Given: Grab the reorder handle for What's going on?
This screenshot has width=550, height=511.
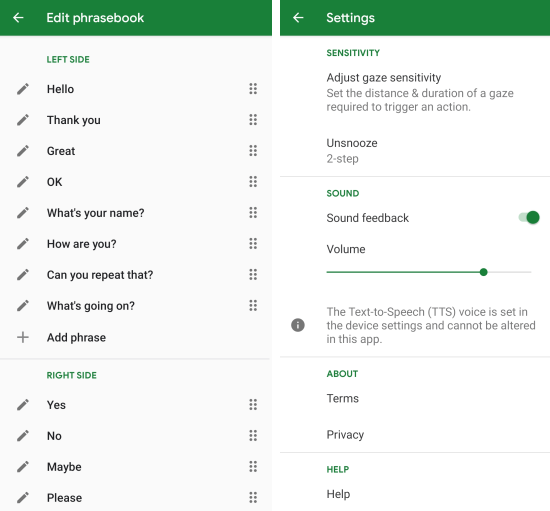Looking at the screenshot, I should (253, 305).
